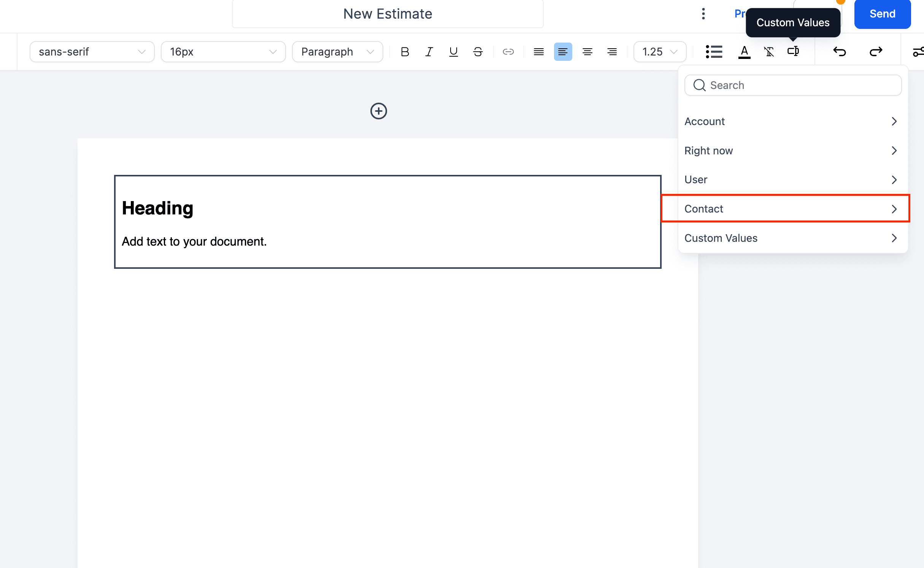Insert a hyperlink with the link icon
The width and height of the screenshot is (924, 568).
coord(508,52)
